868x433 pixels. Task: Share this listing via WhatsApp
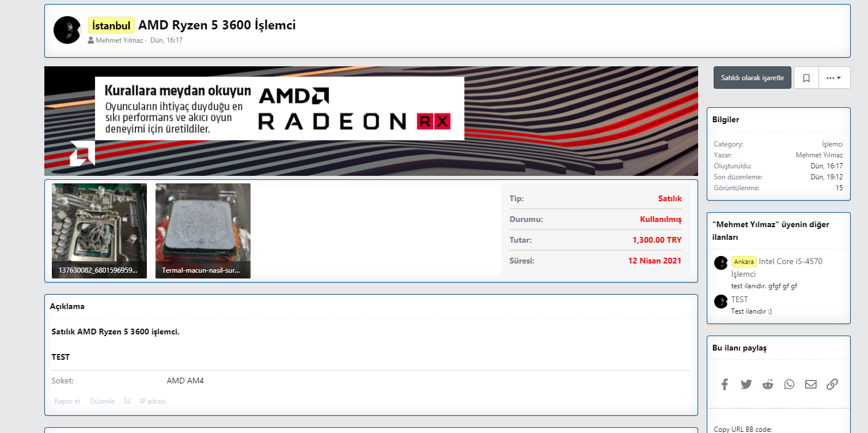click(x=789, y=384)
